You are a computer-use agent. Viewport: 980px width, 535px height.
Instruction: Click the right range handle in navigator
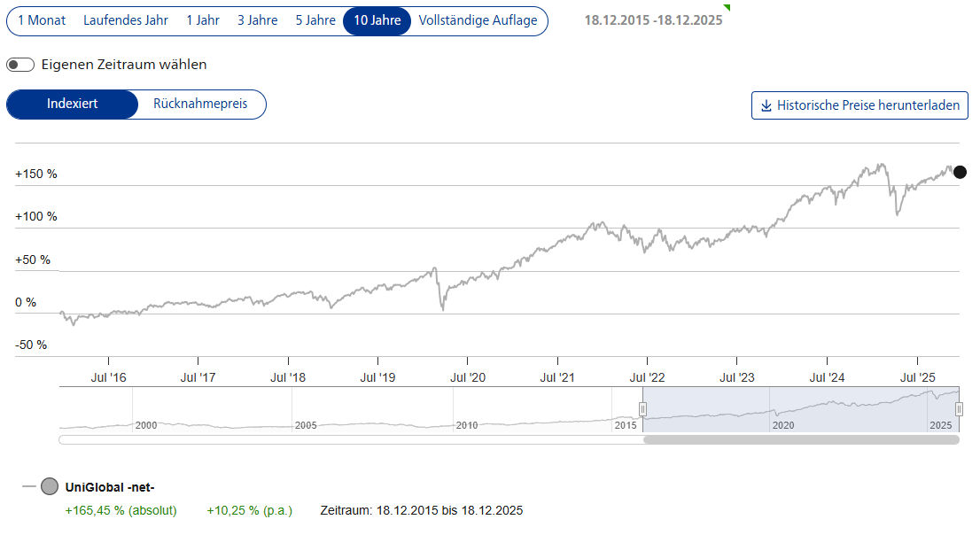tap(959, 409)
